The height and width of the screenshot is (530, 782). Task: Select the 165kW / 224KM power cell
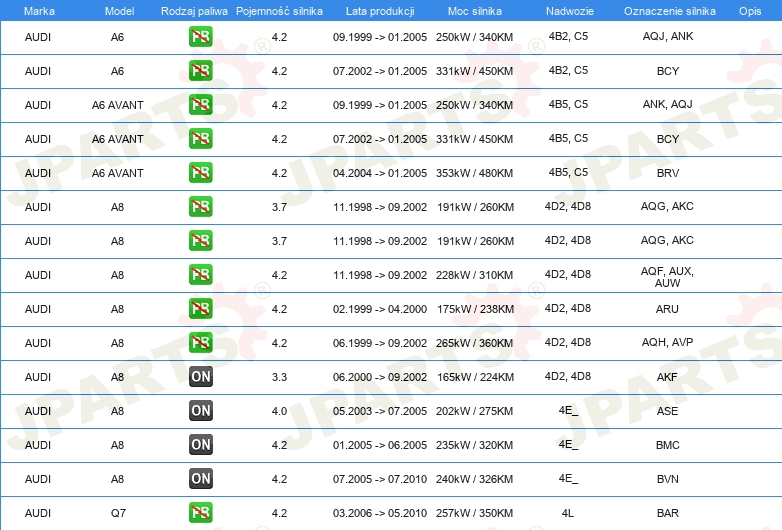475,377
